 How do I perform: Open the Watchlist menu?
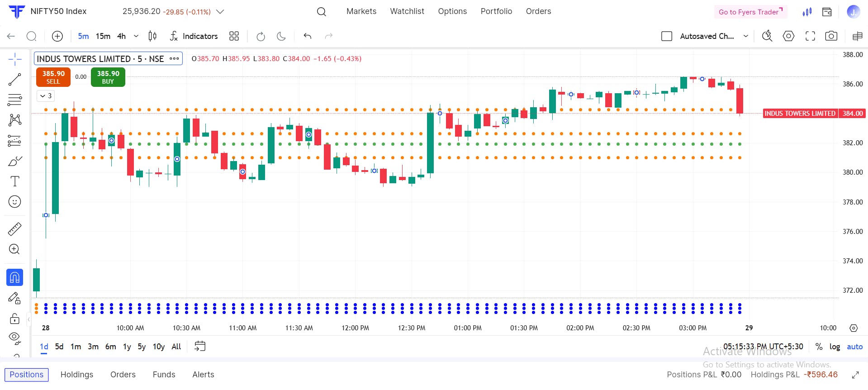407,11
